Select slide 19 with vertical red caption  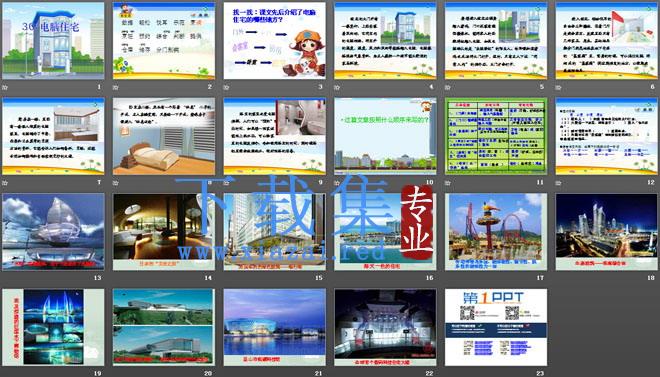(x=53, y=327)
